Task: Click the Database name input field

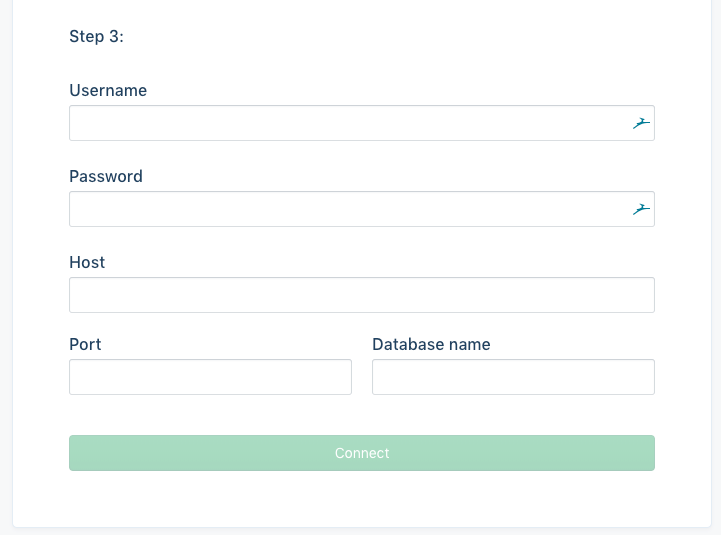Action: (x=513, y=377)
